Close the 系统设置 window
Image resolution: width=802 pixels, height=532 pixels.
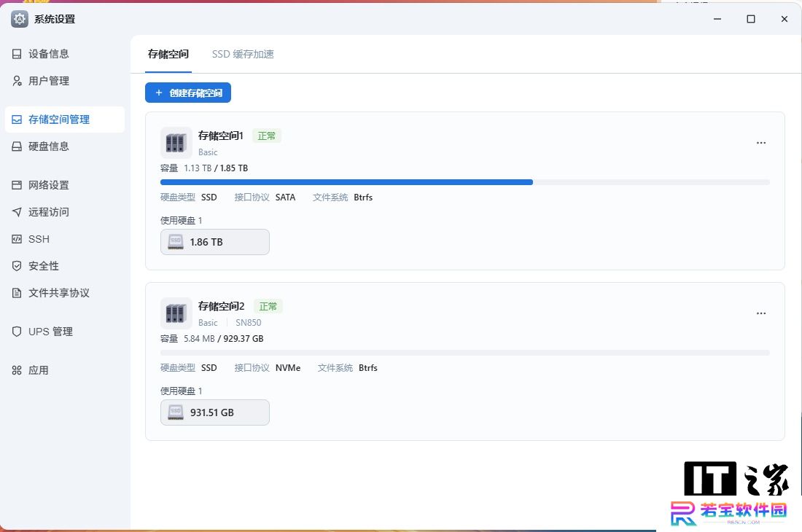(x=784, y=19)
